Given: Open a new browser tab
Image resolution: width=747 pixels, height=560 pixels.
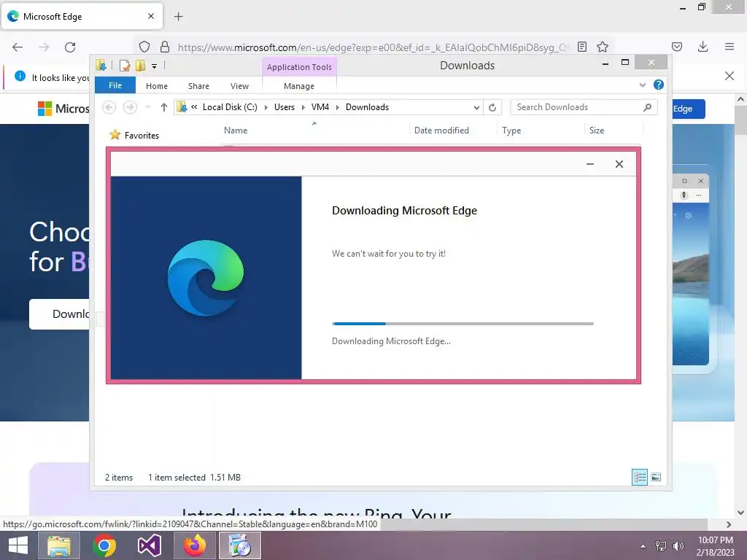Looking at the screenshot, I should (178, 17).
